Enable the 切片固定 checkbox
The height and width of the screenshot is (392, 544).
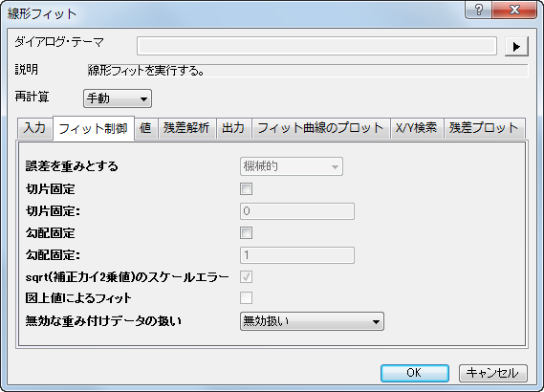click(x=246, y=189)
